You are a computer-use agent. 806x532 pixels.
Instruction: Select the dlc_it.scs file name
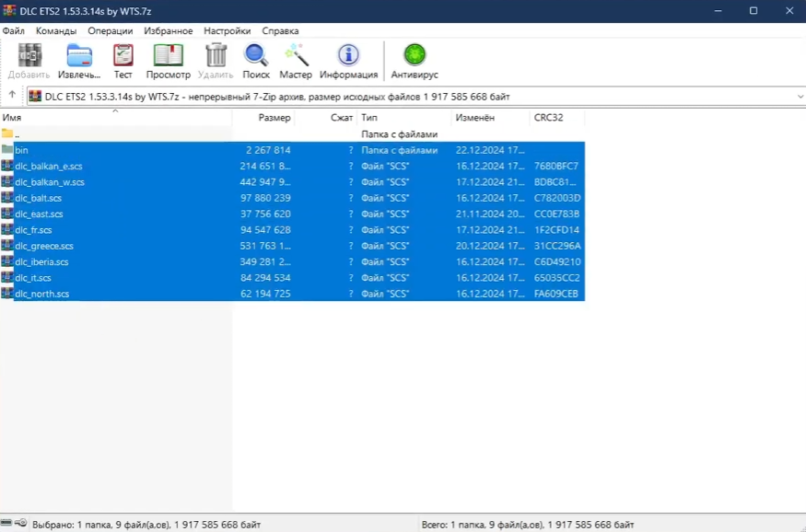[x=33, y=277]
